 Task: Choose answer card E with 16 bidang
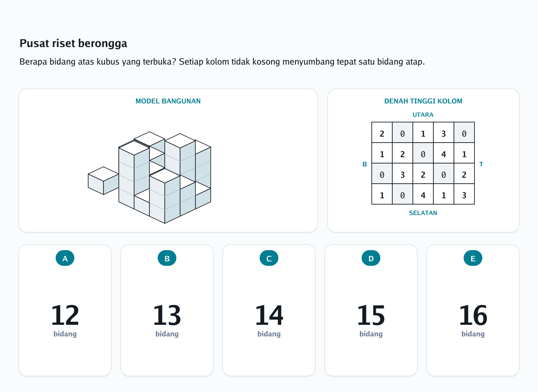coord(473,310)
